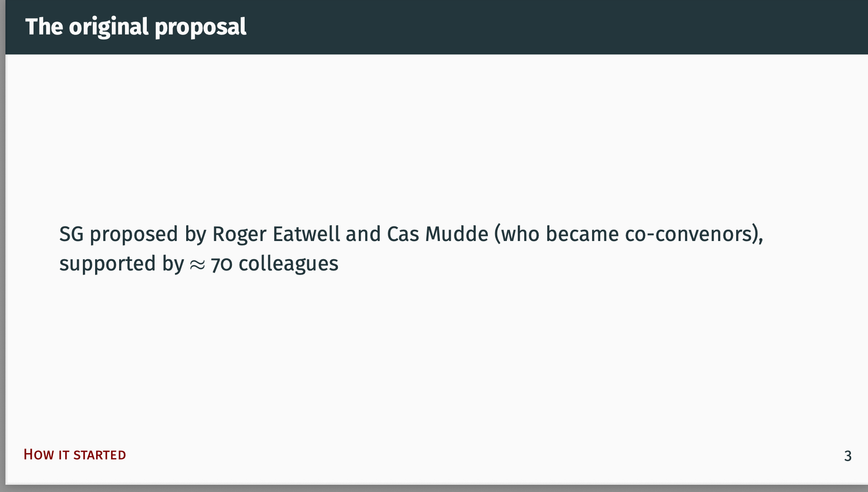Image resolution: width=868 pixels, height=492 pixels.
Task: Click the abbreviation "SG" starting the sentence
Action: (x=72, y=234)
